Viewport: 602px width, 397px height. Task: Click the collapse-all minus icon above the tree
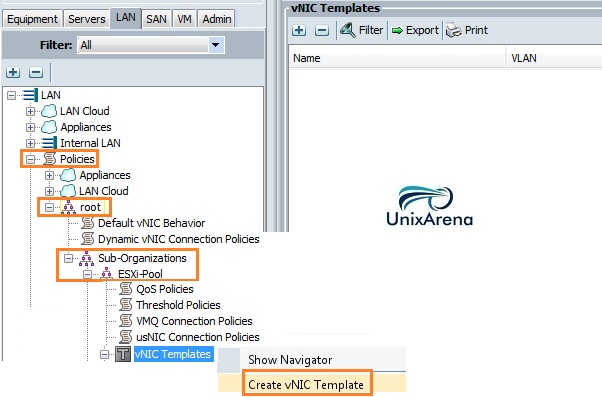(36, 72)
